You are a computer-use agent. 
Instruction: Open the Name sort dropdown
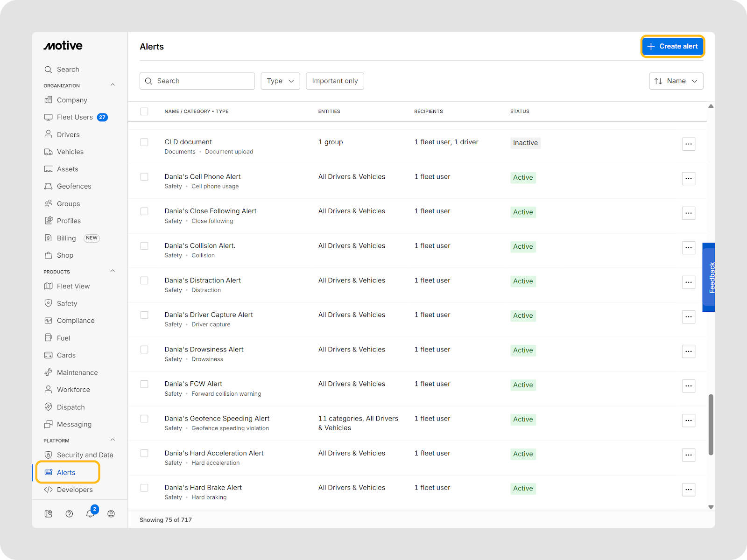click(x=676, y=81)
